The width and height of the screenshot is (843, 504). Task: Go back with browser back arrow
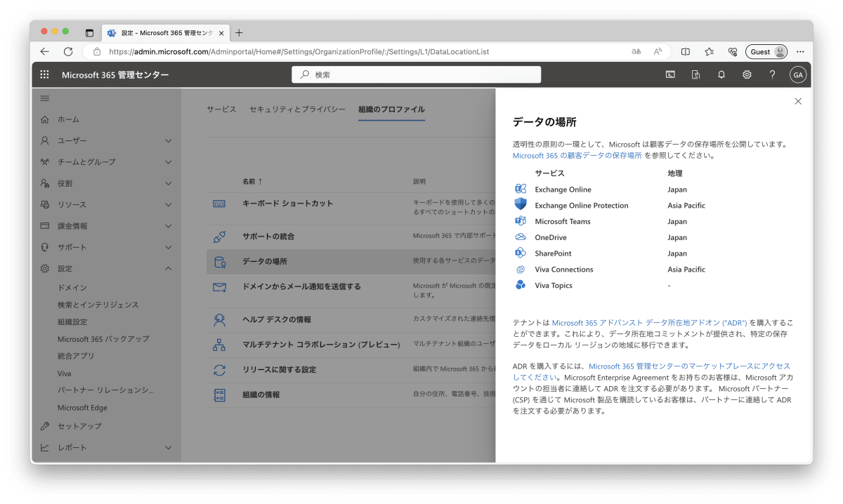44,52
